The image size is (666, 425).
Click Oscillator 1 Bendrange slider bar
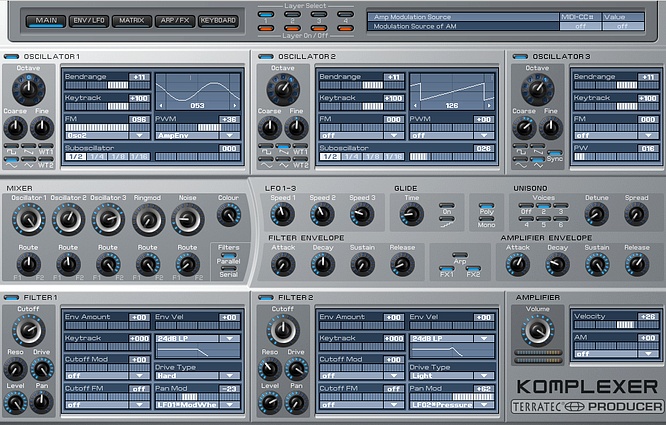click(107, 85)
